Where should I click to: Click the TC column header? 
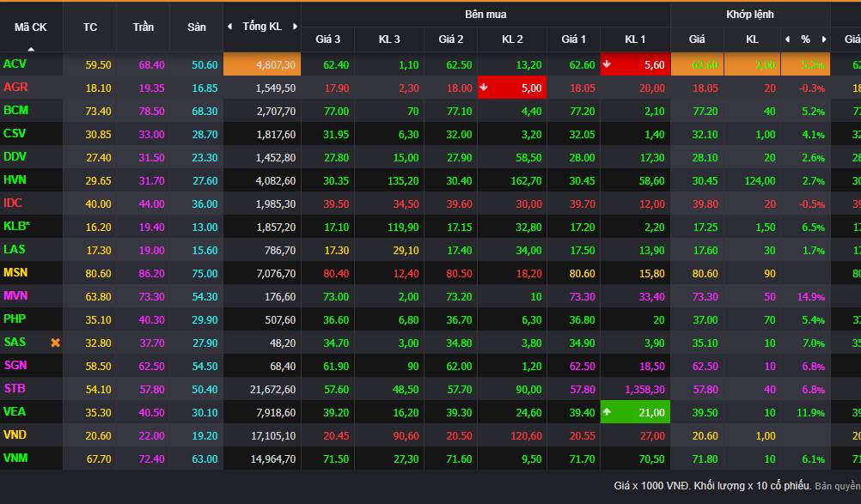(x=90, y=27)
